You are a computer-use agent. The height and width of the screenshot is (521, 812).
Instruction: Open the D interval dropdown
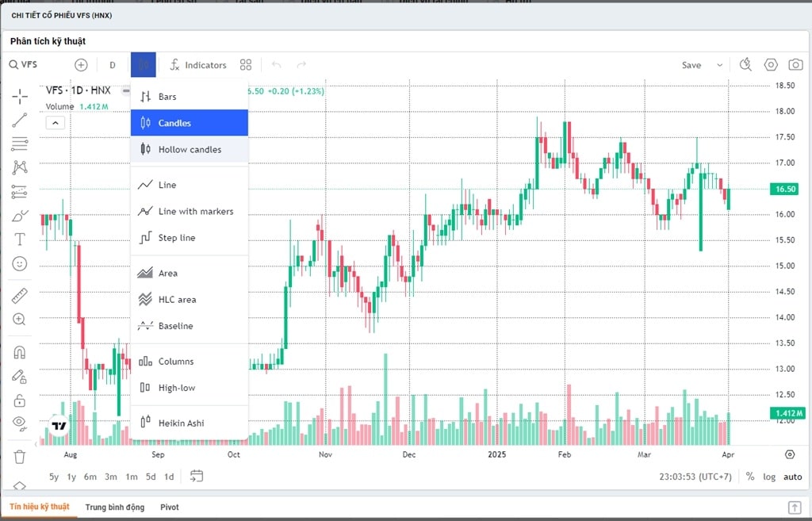pyautogui.click(x=113, y=65)
